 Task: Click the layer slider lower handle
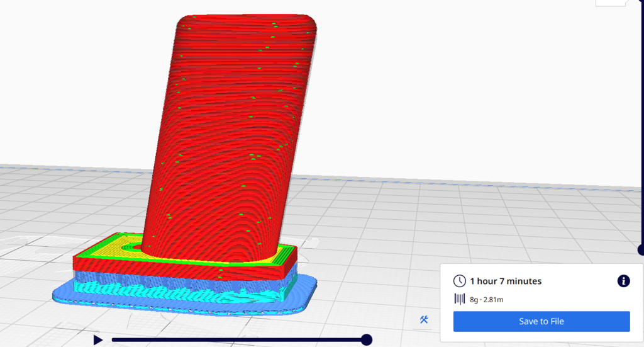pyautogui.click(x=641, y=251)
